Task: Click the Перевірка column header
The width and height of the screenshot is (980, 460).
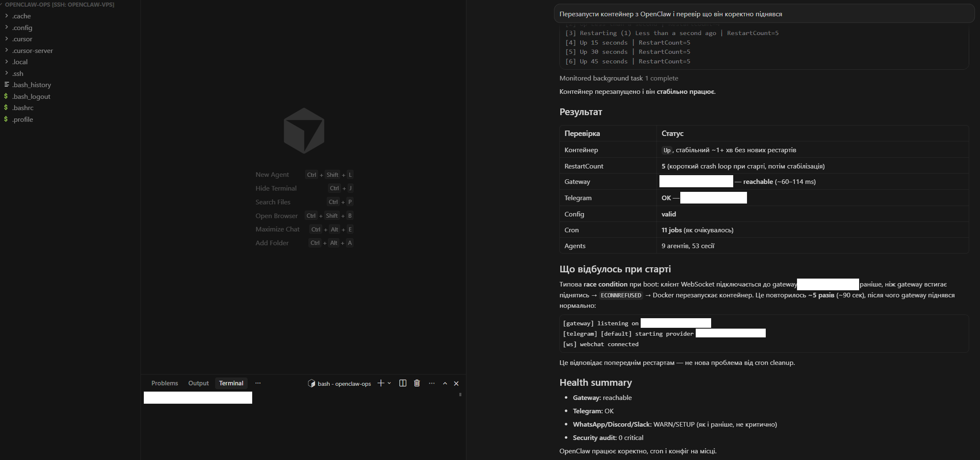Action: (x=582, y=133)
